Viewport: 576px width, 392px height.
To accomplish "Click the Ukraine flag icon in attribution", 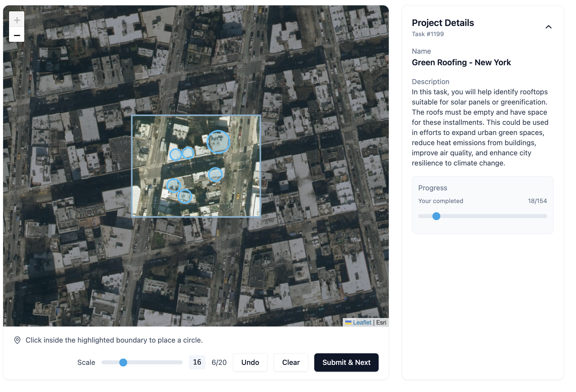I will click(x=348, y=322).
